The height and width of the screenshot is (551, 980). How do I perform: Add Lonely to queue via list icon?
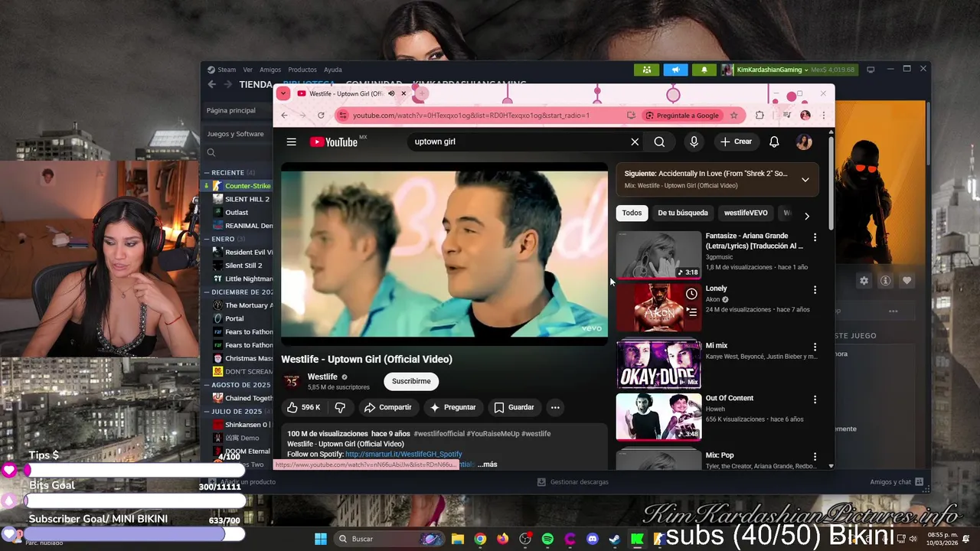(x=691, y=311)
